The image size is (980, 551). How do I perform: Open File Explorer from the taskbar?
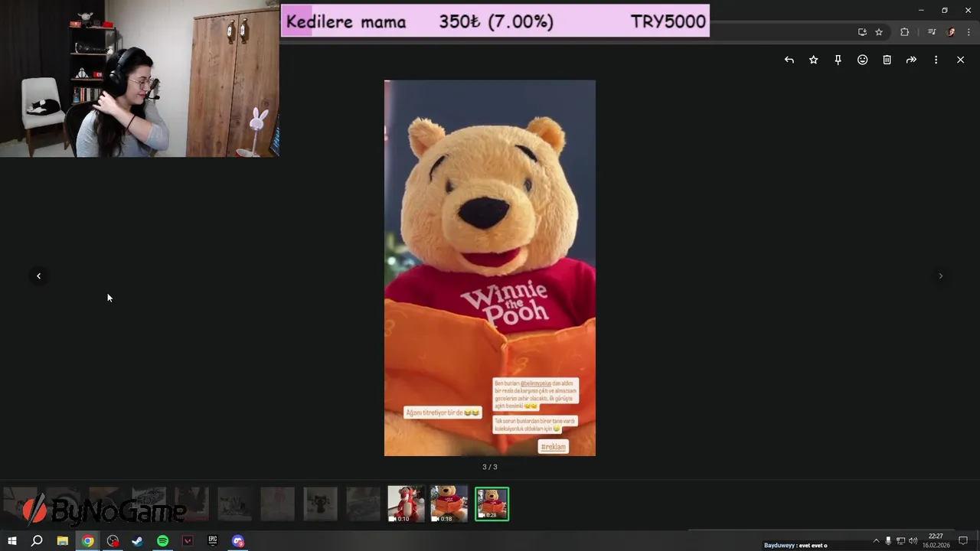tap(63, 541)
